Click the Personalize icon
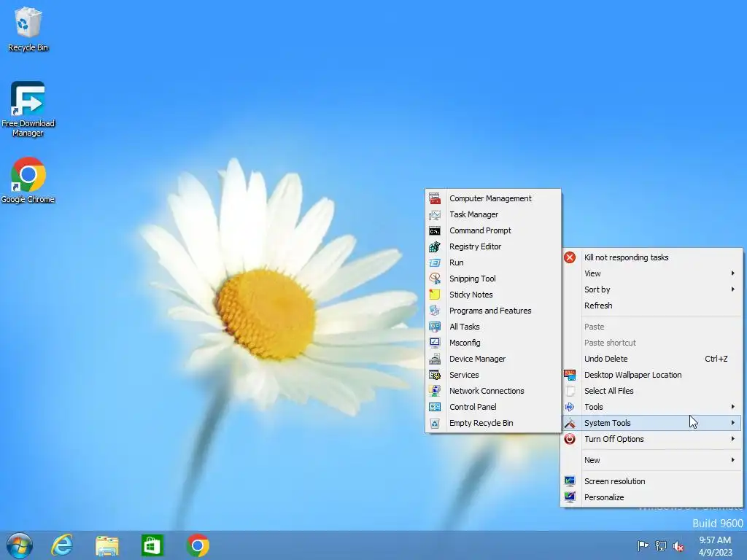Screen dimensions: 747x560 pyautogui.click(x=569, y=497)
